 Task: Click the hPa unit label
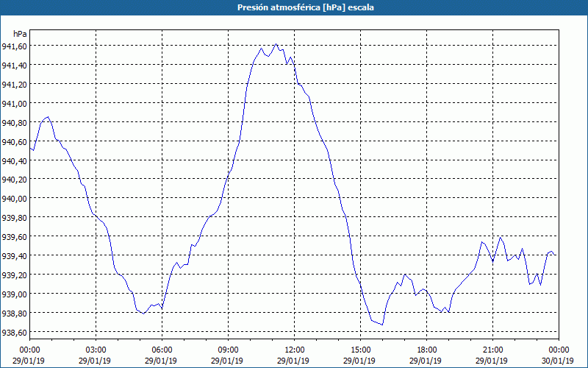pyautogui.click(x=20, y=34)
